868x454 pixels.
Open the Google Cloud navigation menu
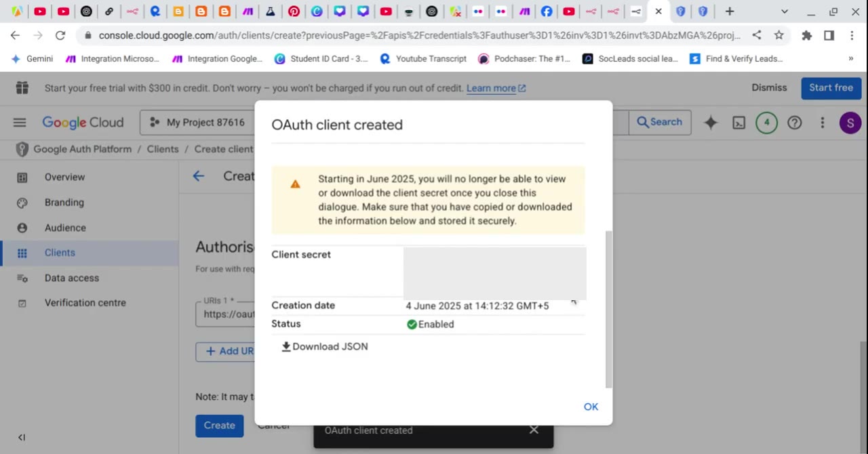(20, 123)
